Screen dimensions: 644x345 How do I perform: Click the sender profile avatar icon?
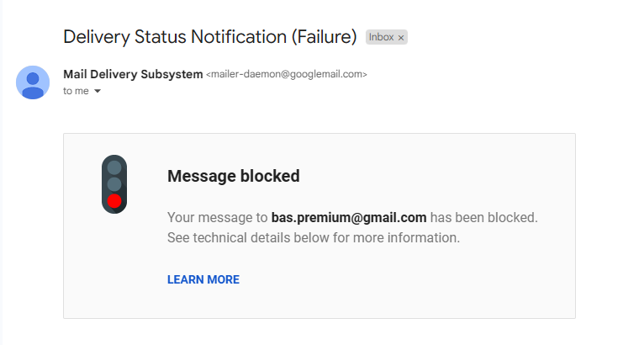(x=33, y=82)
